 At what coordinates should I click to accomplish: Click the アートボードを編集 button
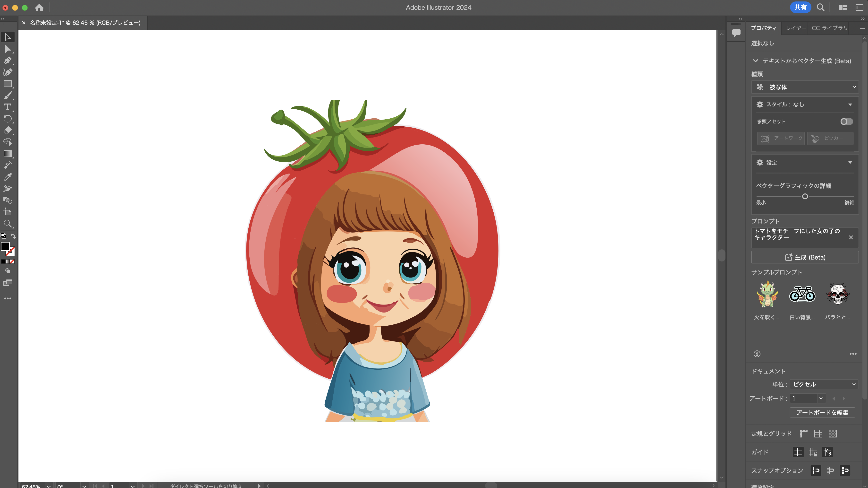coord(822,412)
